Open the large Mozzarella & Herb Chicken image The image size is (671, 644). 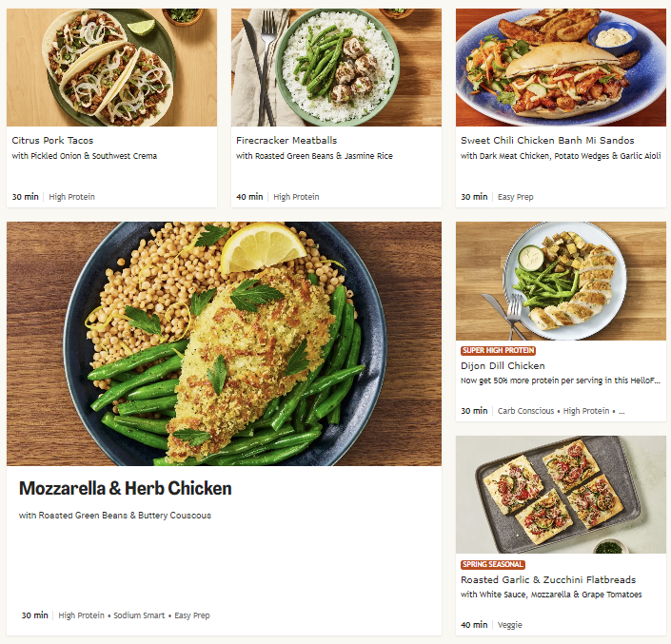click(x=224, y=343)
